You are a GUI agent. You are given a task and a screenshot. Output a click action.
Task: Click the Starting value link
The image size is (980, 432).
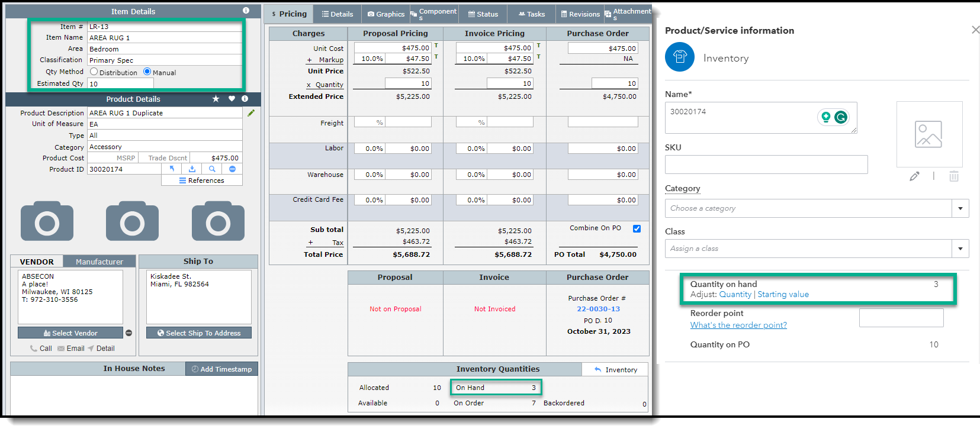tap(783, 294)
